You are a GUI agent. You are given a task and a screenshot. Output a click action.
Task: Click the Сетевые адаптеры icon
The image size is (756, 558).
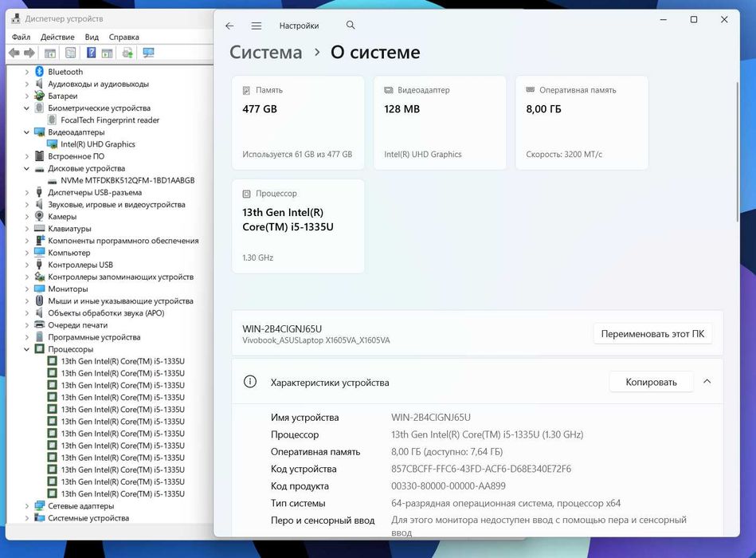pyautogui.click(x=40, y=506)
